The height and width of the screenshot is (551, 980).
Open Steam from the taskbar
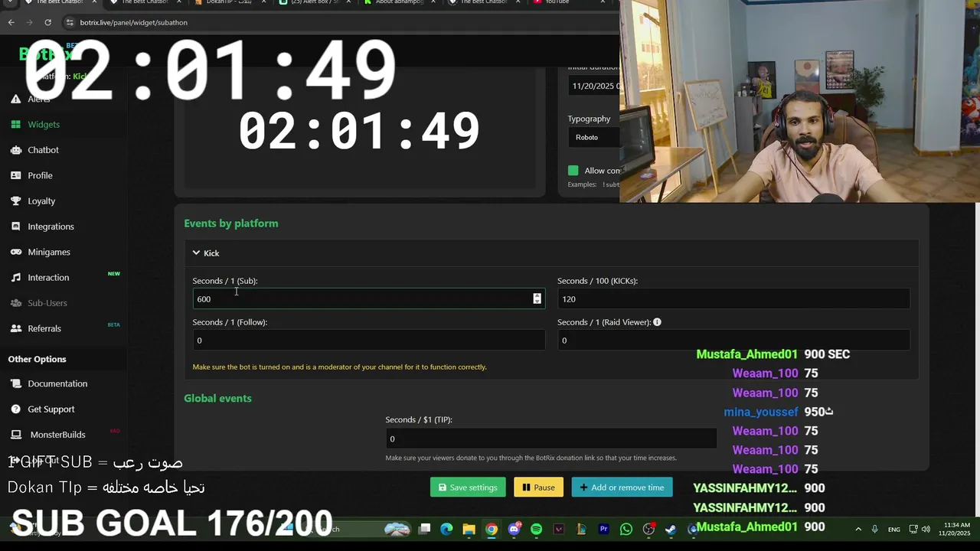click(671, 529)
